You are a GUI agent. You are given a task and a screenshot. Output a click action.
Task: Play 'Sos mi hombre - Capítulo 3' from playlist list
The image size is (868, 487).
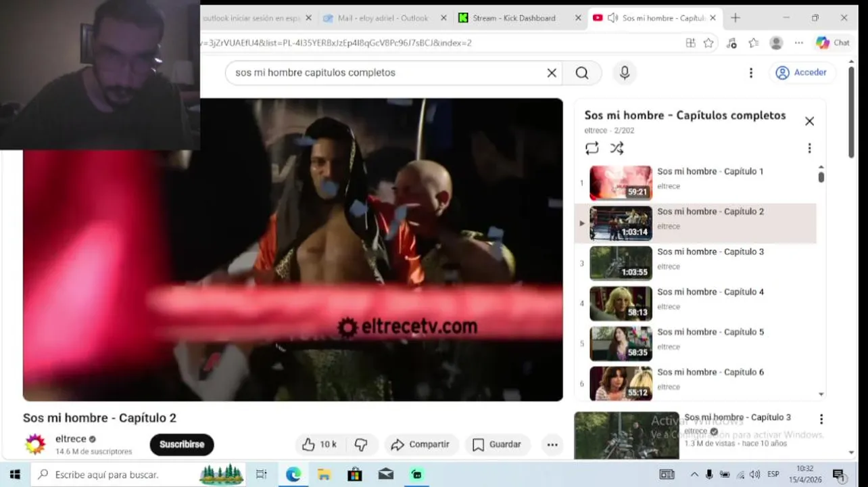pos(710,252)
